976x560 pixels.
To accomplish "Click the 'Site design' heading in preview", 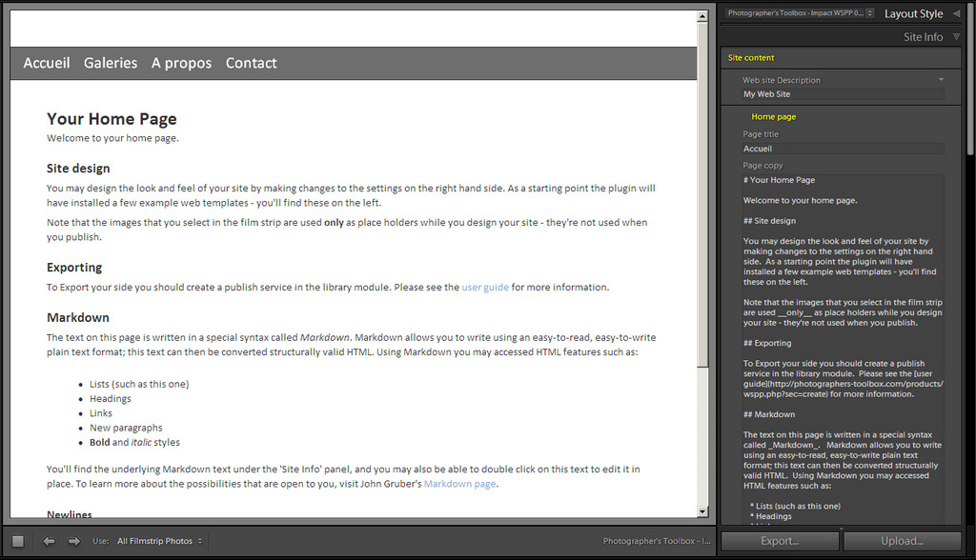I will click(78, 169).
